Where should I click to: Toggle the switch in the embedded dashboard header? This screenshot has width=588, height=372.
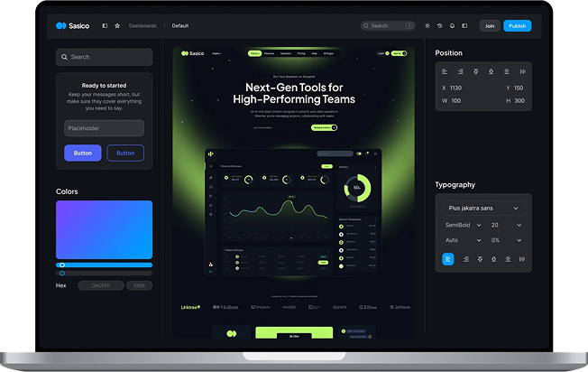click(x=360, y=153)
